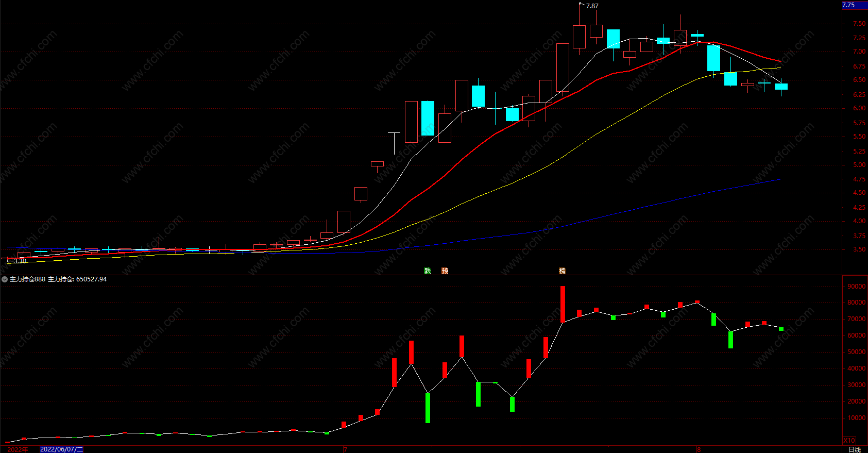The width and height of the screenshot is (868, 453).
Task: Click the highest candlestick below 7.87
Action: click(x=579, y=36)
